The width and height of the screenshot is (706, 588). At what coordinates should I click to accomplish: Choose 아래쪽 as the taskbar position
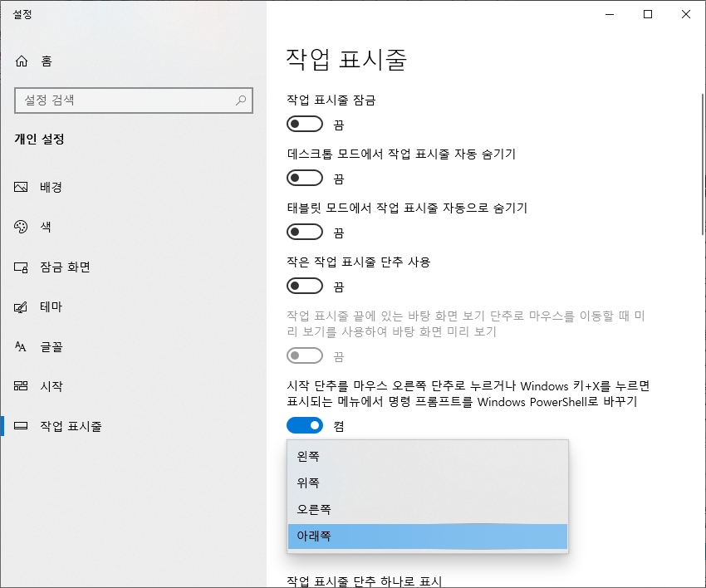[349, 536]
